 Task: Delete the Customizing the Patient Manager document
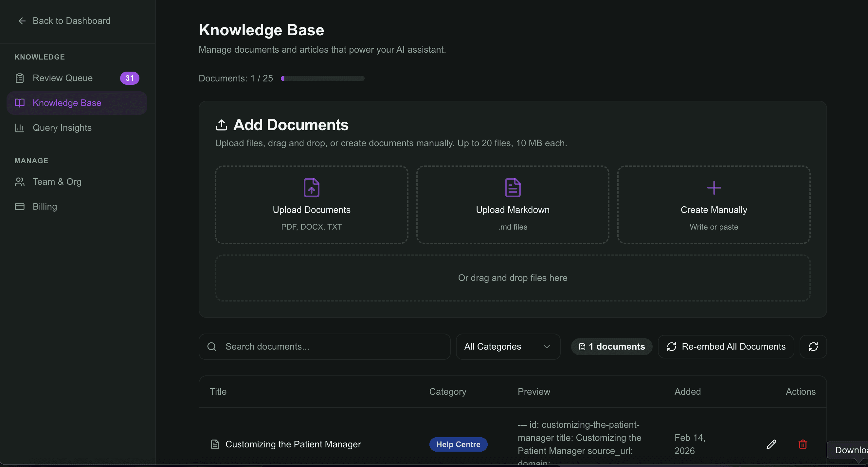(803, 444)
